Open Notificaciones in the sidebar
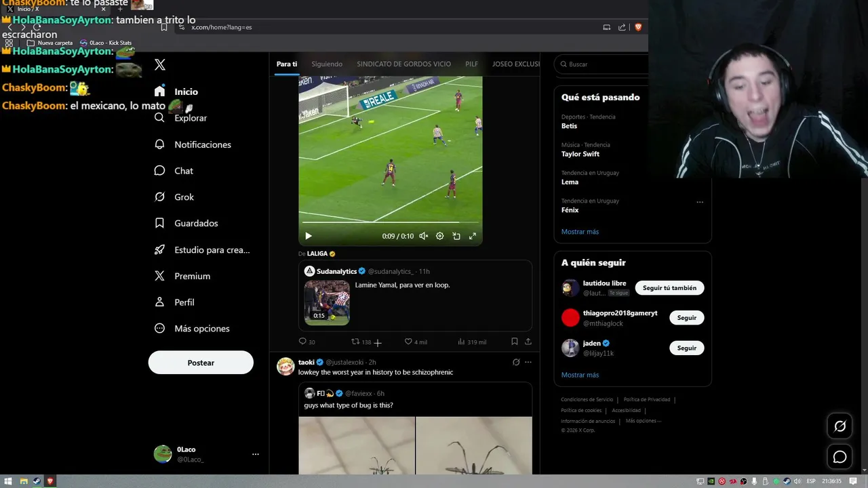 (x=193, y=144)
